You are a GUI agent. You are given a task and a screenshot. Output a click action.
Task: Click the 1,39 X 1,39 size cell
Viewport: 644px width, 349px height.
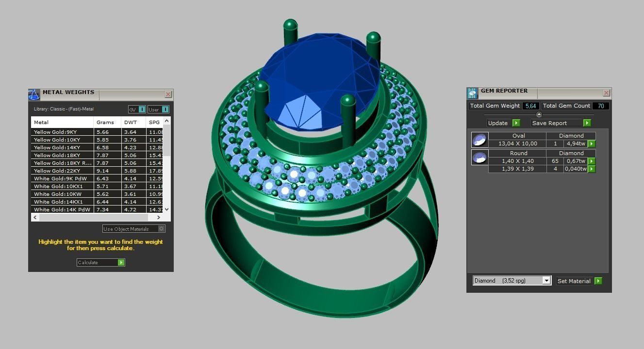[x=517, y=169]
